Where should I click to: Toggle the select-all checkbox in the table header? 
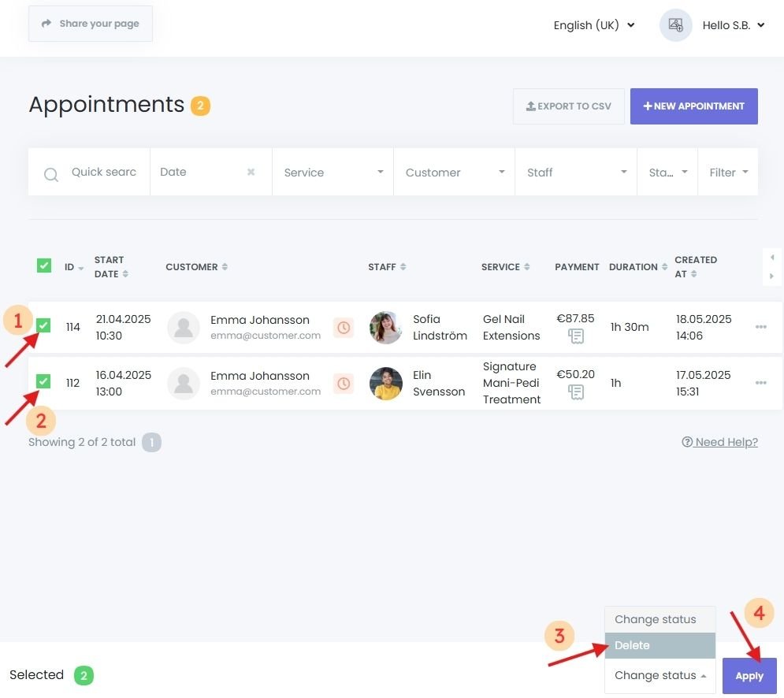pos(43,265)
